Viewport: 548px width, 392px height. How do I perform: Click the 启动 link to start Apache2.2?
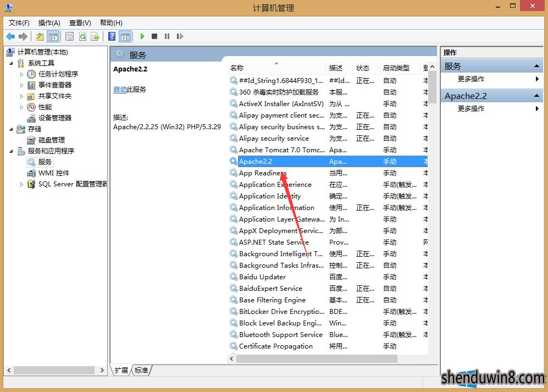coord(120,90)
